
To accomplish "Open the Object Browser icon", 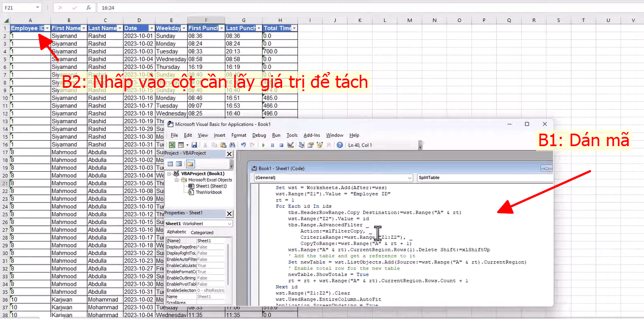I will 318,145.
